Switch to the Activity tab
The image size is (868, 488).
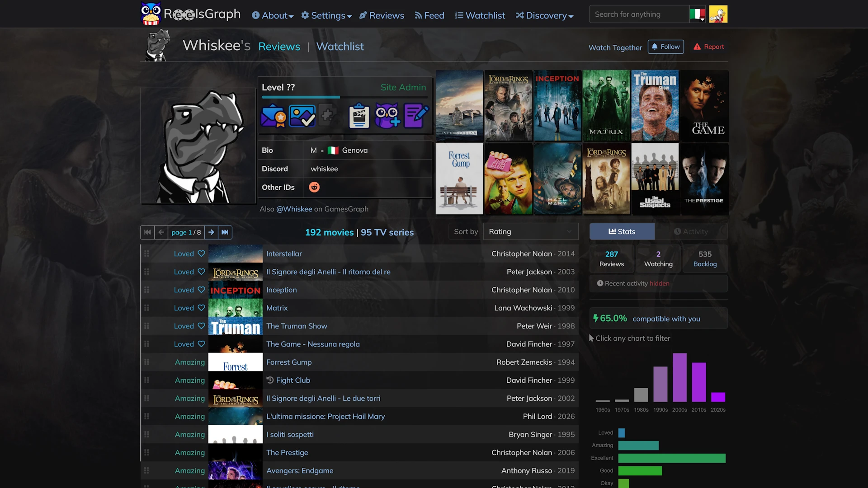click(x=691, y=232)
